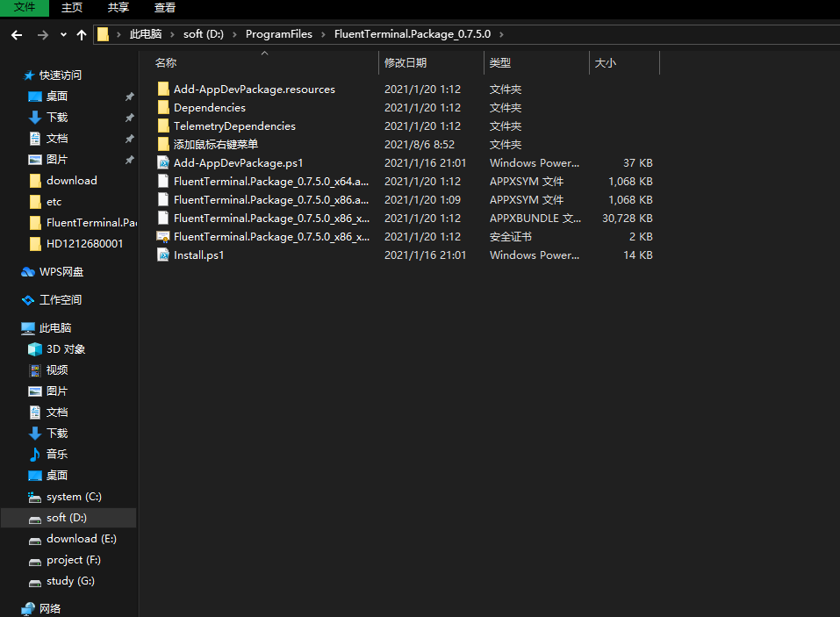Viewport: 840px width, 617px height.
Task: Click the back navigation arrow
Action: tap(15, 34)
